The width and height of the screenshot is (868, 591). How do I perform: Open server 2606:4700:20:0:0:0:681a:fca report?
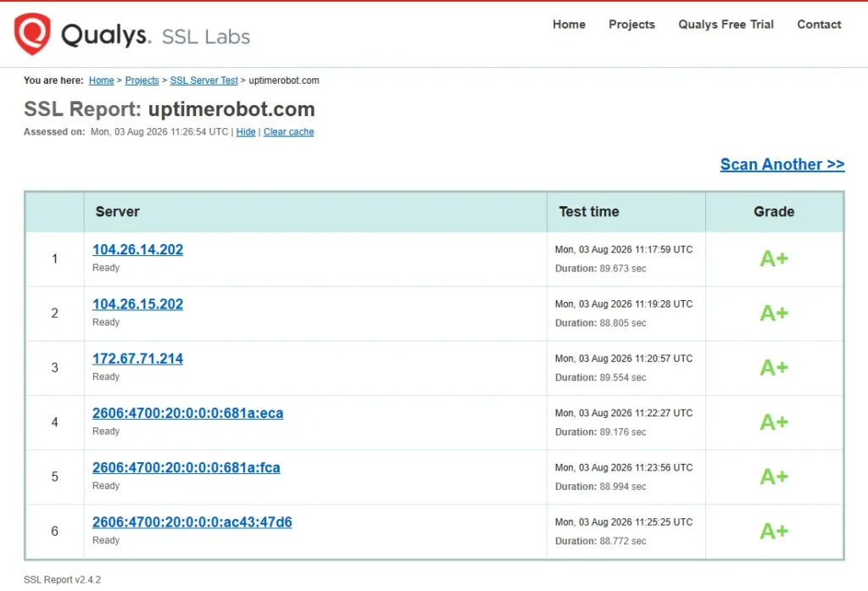coord(186,467)
